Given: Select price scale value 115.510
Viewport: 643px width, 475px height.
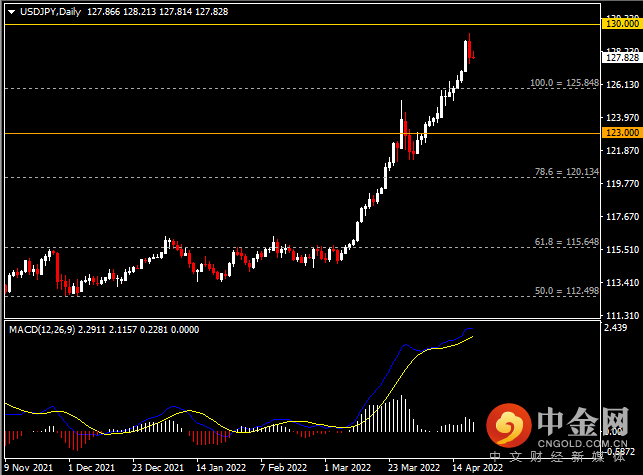Looking at the screenshot, I should pyautogui.click(x=622, y=250).
